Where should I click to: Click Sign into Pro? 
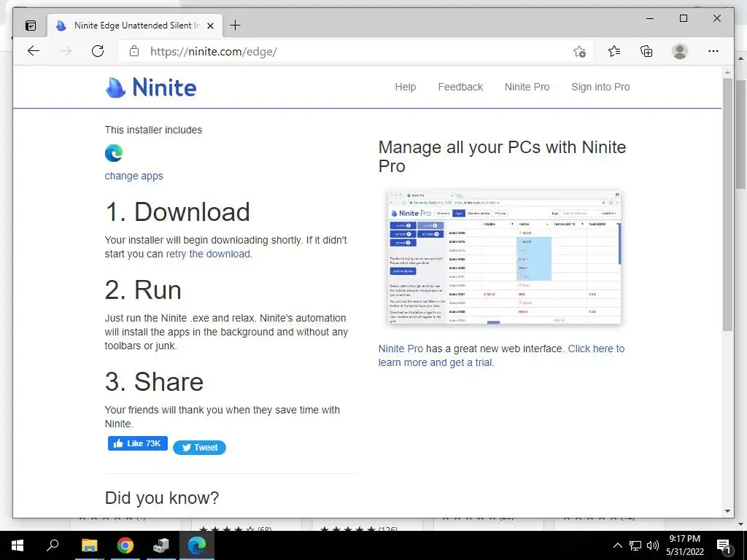[600, 87]
